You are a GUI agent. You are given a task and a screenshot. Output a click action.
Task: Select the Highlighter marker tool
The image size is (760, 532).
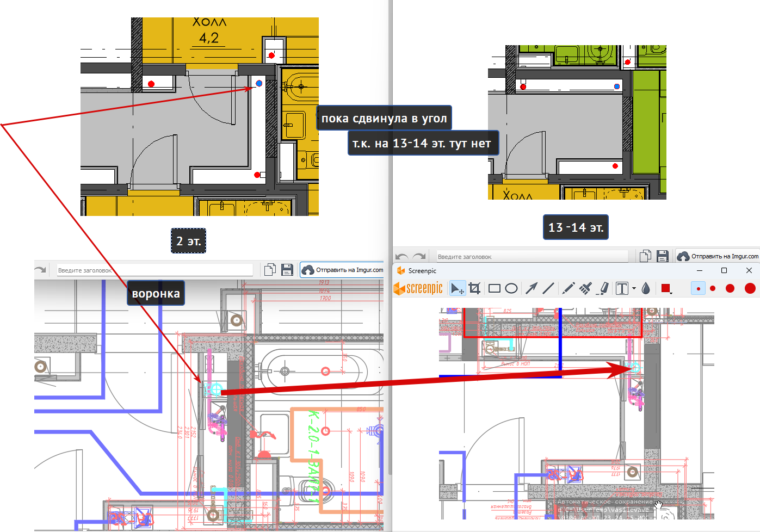(603, 288)
